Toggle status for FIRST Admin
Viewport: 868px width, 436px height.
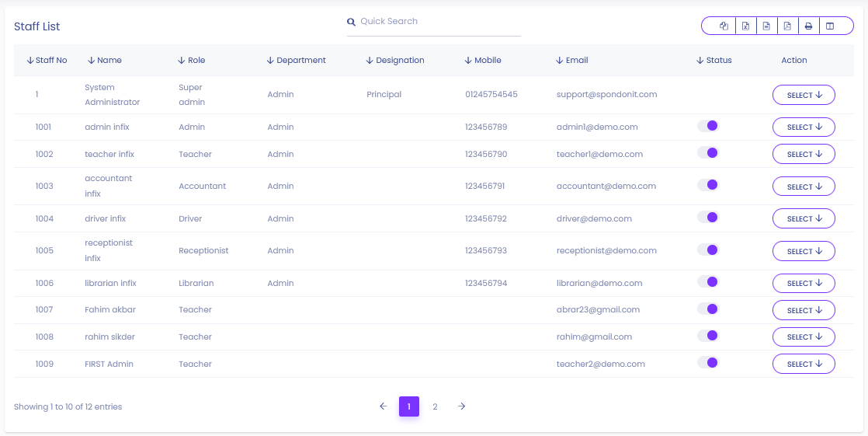[x=708, y=362]
